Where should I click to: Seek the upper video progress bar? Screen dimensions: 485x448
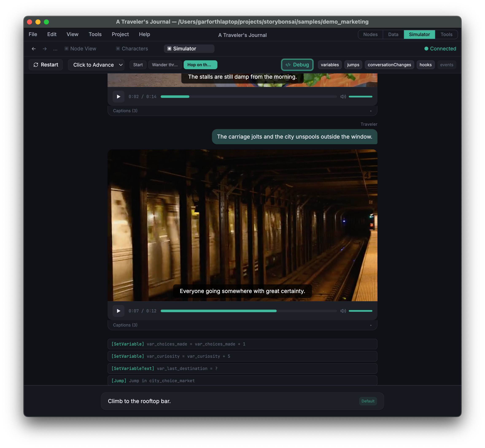pyautogui.click(x=249, y=96)
